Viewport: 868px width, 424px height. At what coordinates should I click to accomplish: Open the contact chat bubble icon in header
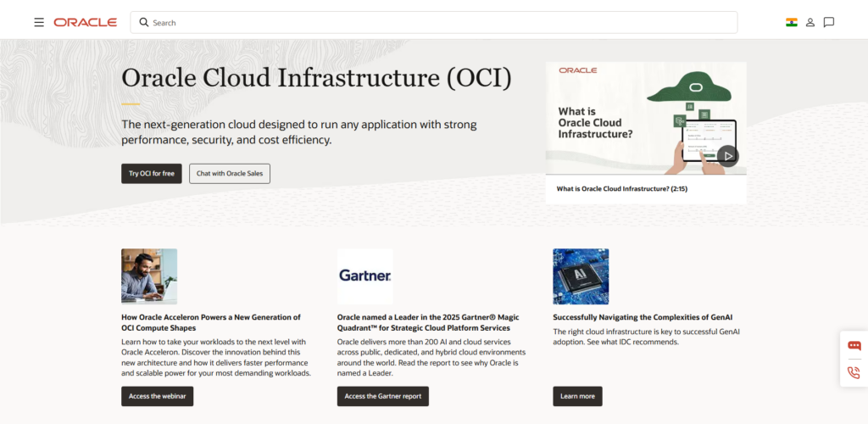pyautogui.click(x=829, y=23)
